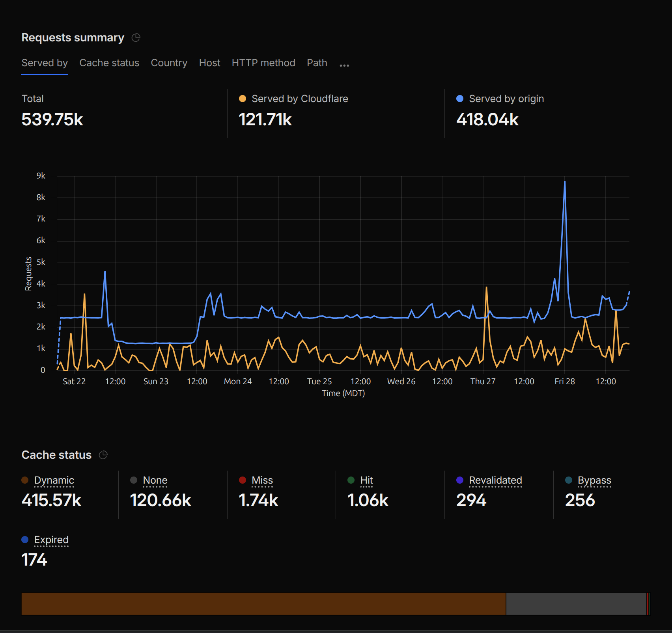This screenshot has height=633, width=672.
Task: Click the Served by origin legend label
Action: (x=506, y=99)
